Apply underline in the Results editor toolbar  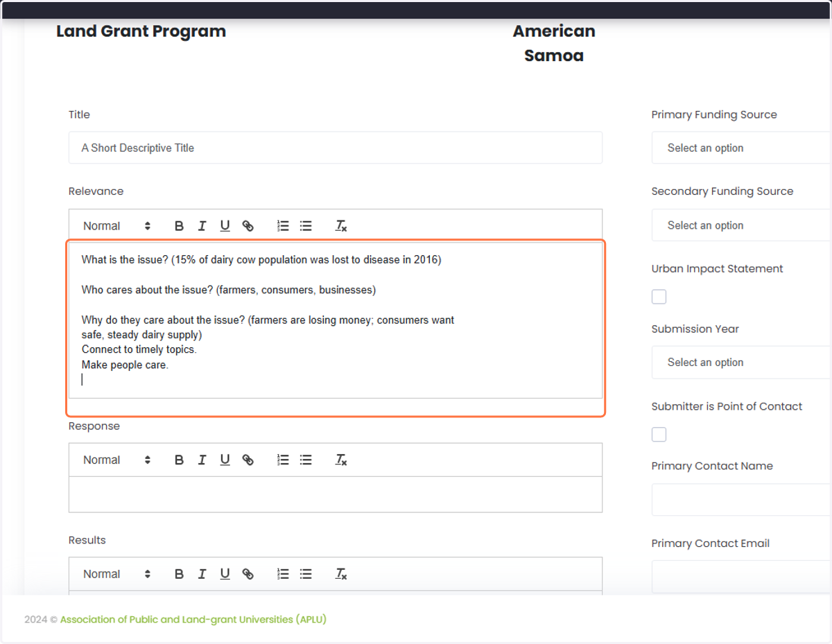pos(225,574)
